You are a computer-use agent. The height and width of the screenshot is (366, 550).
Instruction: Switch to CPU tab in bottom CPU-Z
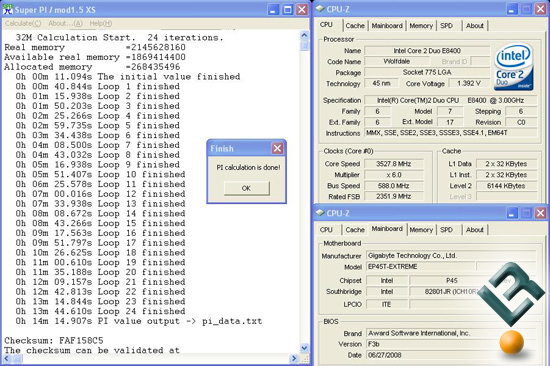pyautogui.click(x=326, y=230)
